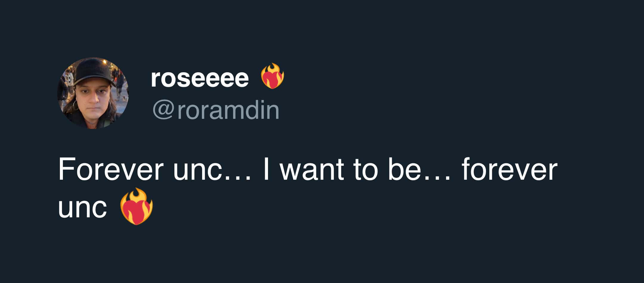Click the letters "din" ending the handle
This screenshot has height=283, width=644.
264,110
